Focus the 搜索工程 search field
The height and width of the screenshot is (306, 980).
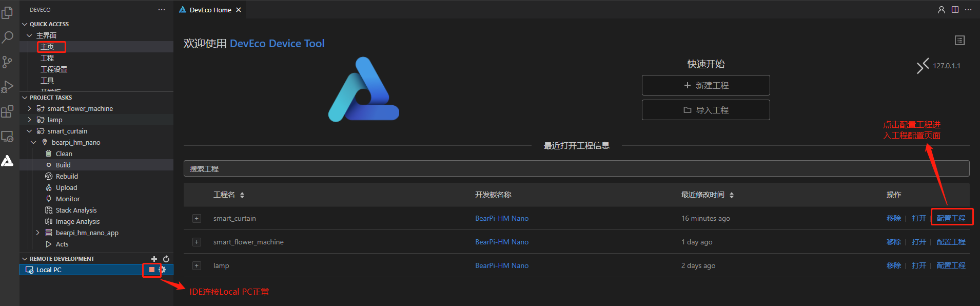(576, 168)
